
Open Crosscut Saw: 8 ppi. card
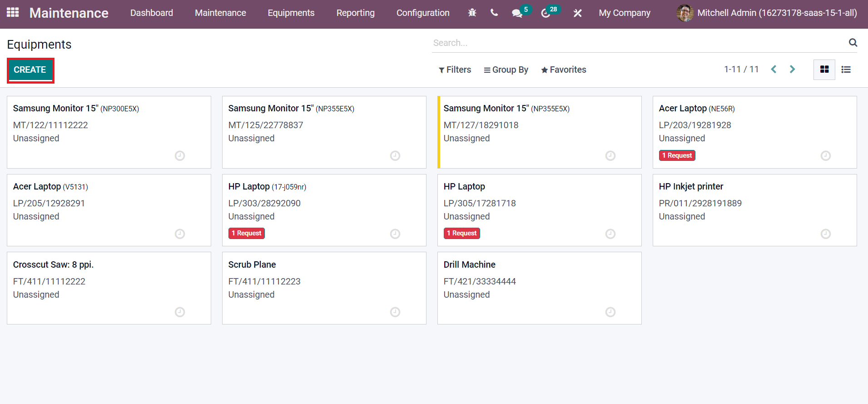click(109, 288)
